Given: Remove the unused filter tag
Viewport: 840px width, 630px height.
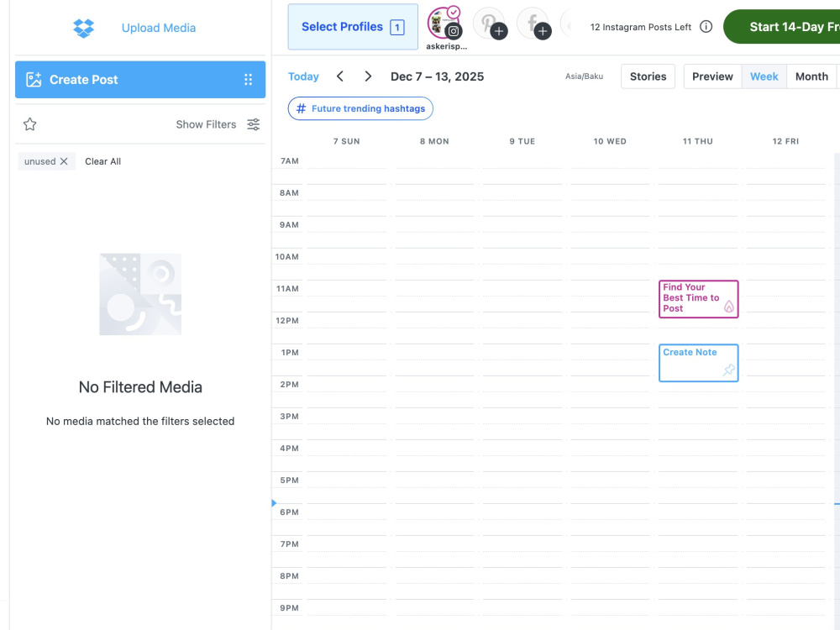Looking at the screenshot, I should pyautogui.click(x=64, y=161).
